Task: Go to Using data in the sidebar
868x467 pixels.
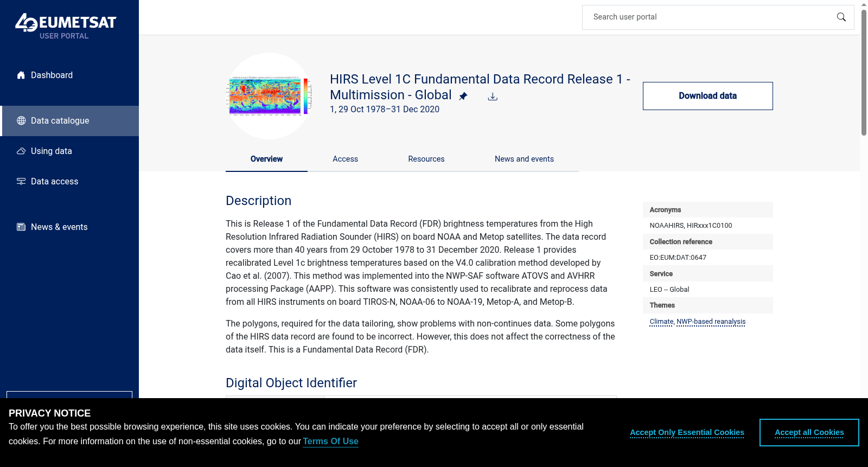Action: coord(69,151)
